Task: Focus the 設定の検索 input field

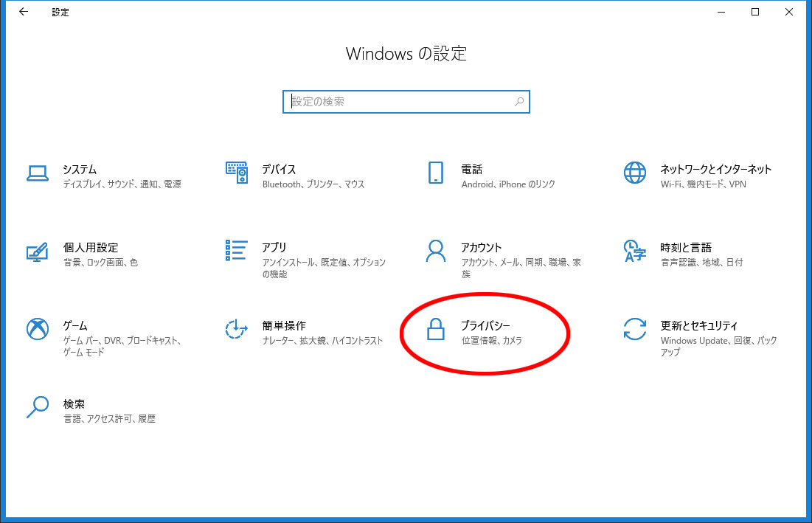Action: 406,102
